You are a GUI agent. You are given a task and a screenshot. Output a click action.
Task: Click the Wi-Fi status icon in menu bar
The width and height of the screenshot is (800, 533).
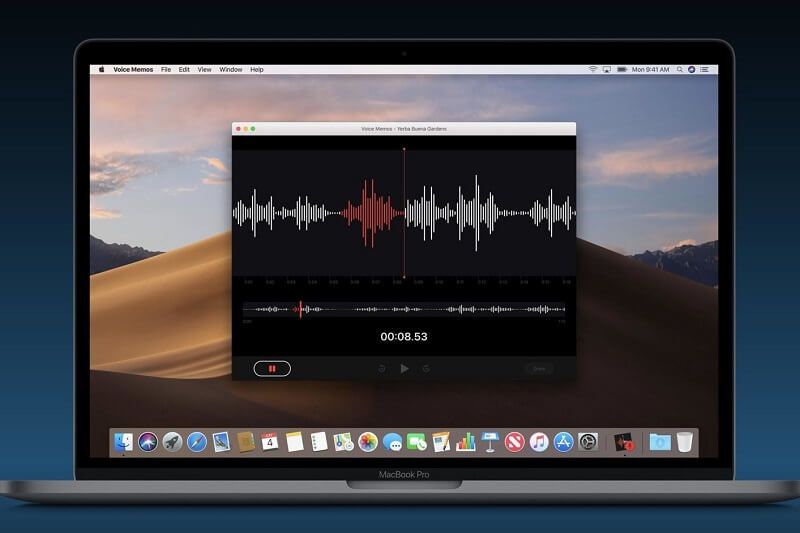(592, 69)
